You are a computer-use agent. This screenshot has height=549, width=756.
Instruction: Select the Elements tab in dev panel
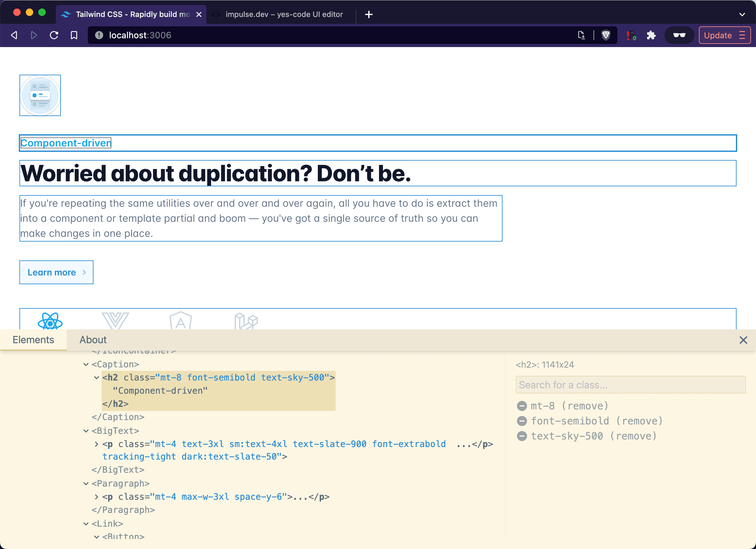34,339
